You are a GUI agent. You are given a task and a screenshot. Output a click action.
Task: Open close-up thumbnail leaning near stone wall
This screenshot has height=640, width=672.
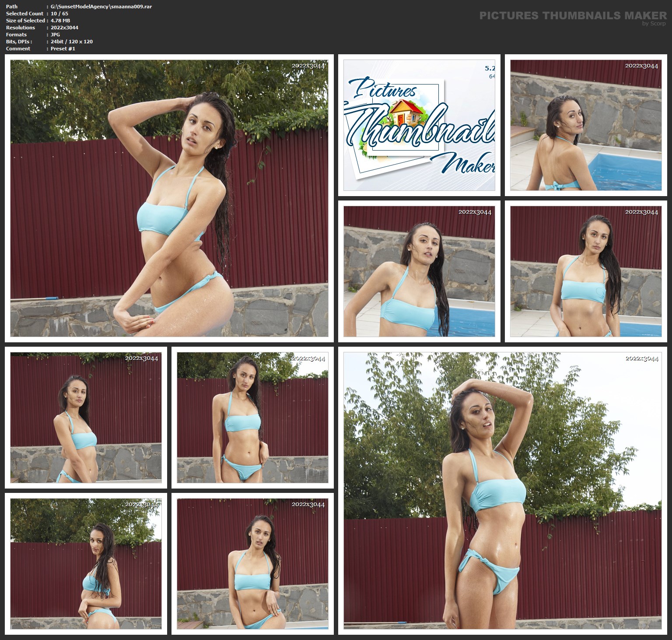click(419, 271)
